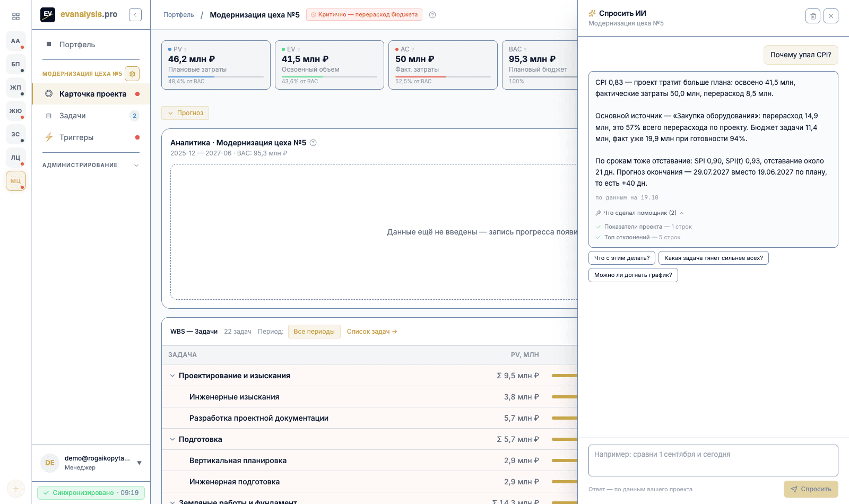Click the evanalysis.pro logo
Screen dimensions: 849x504
(x=79, y=14)
